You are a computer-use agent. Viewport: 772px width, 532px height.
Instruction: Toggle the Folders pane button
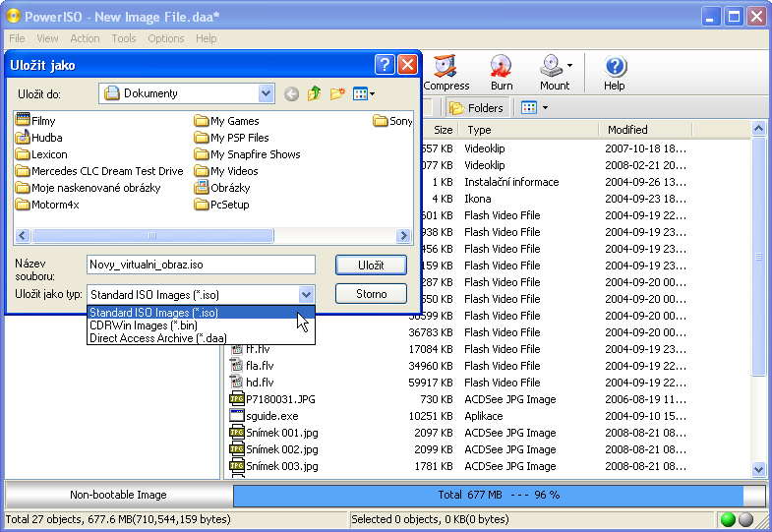[476, 108]
